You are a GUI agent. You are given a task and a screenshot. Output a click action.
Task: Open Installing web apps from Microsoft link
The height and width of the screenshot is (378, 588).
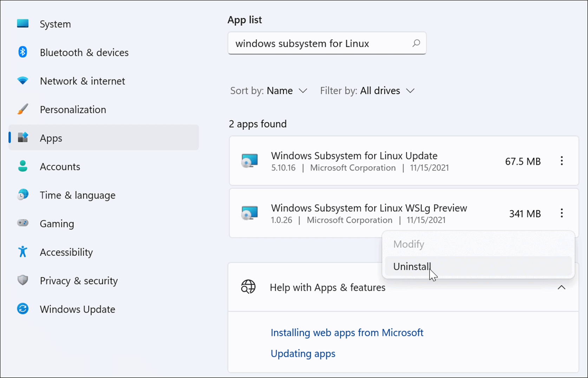point(347,332)
